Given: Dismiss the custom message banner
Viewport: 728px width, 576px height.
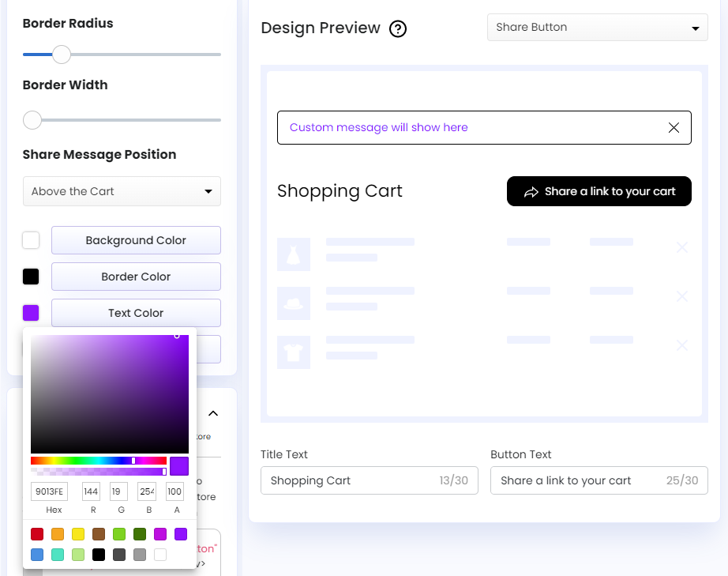Looking at the screenshot, I should (x=674, y=127).
